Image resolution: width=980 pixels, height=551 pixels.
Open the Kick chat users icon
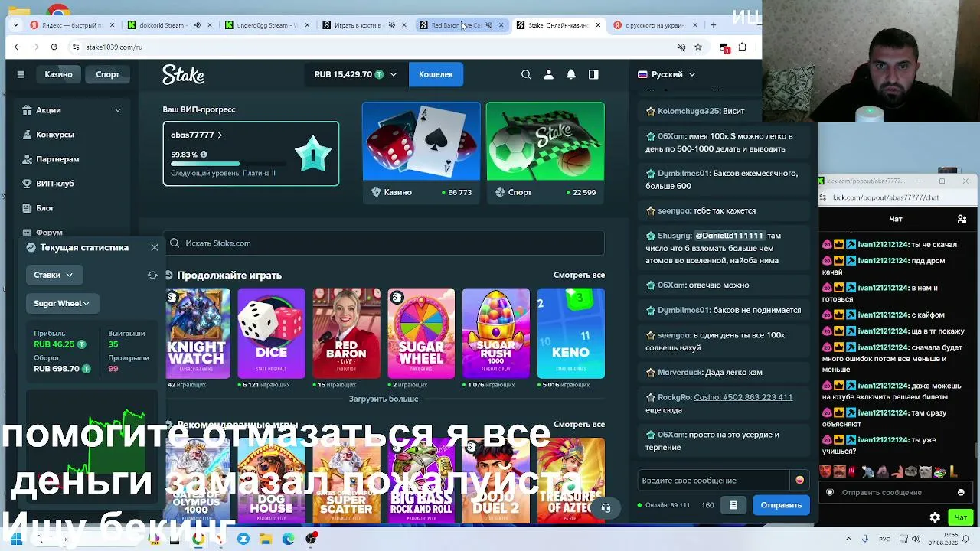[x=962, y=219]
